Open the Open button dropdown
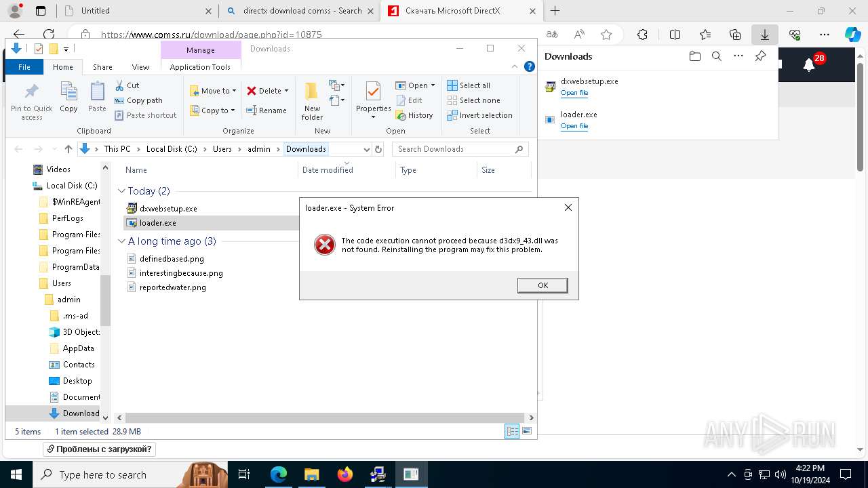Viewport: 868px width, 488px height. pyautogui.click(x=433, y=85)
